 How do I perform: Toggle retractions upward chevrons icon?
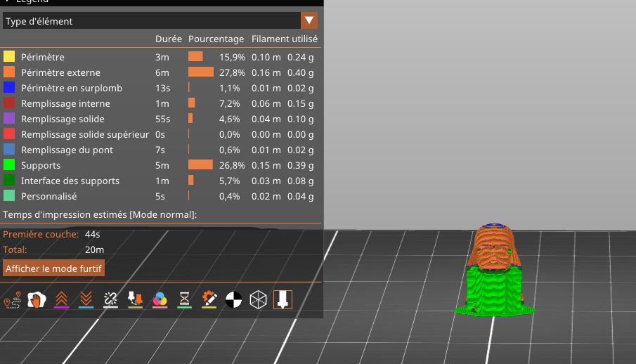[x=61, y=300]
